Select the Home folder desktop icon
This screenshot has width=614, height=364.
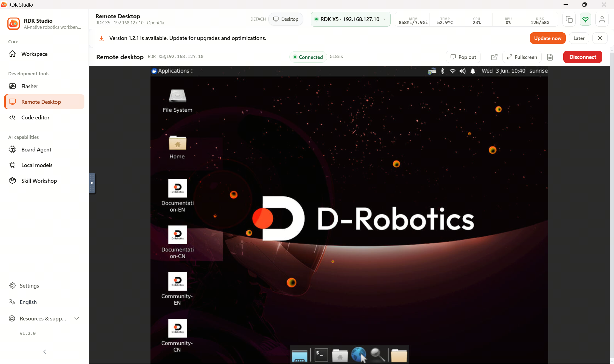pos(177,148)
